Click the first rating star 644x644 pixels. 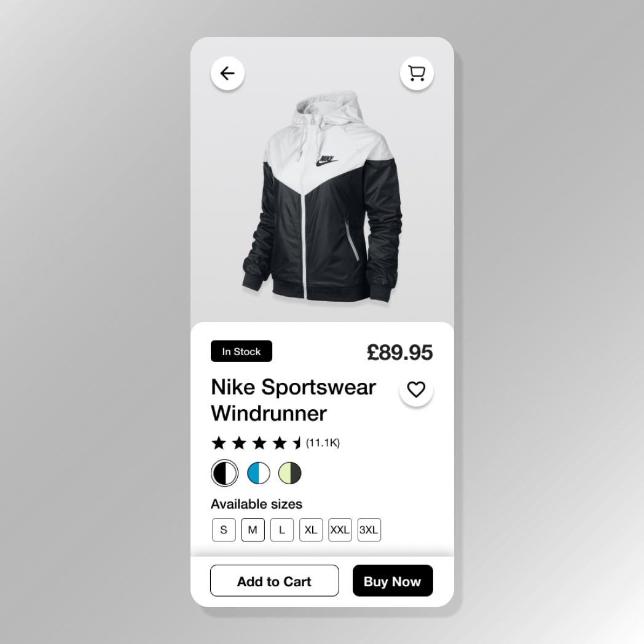tap(219, 442)
